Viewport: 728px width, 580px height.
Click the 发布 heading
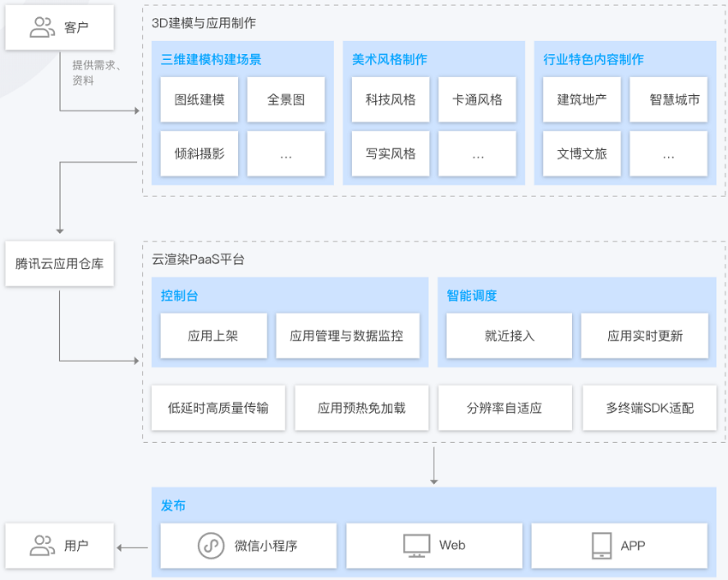click(173, 505)
